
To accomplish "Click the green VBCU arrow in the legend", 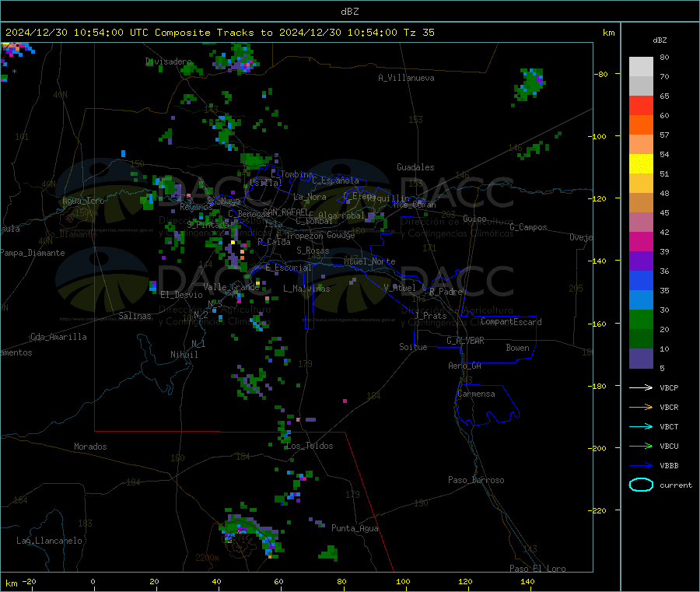I will 641,446.
